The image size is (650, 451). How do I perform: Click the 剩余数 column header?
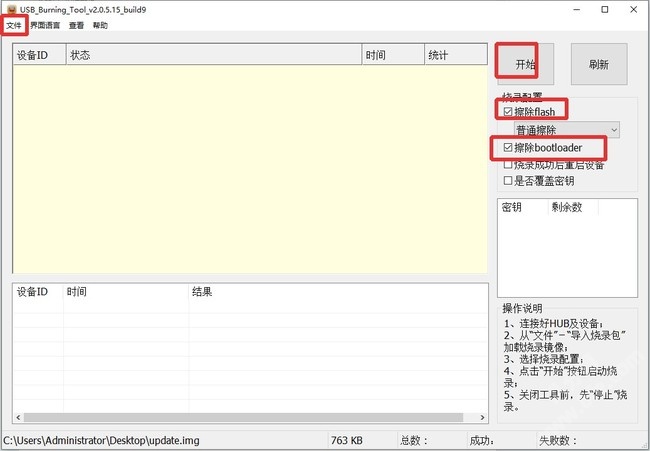click(x=573, y=207)
